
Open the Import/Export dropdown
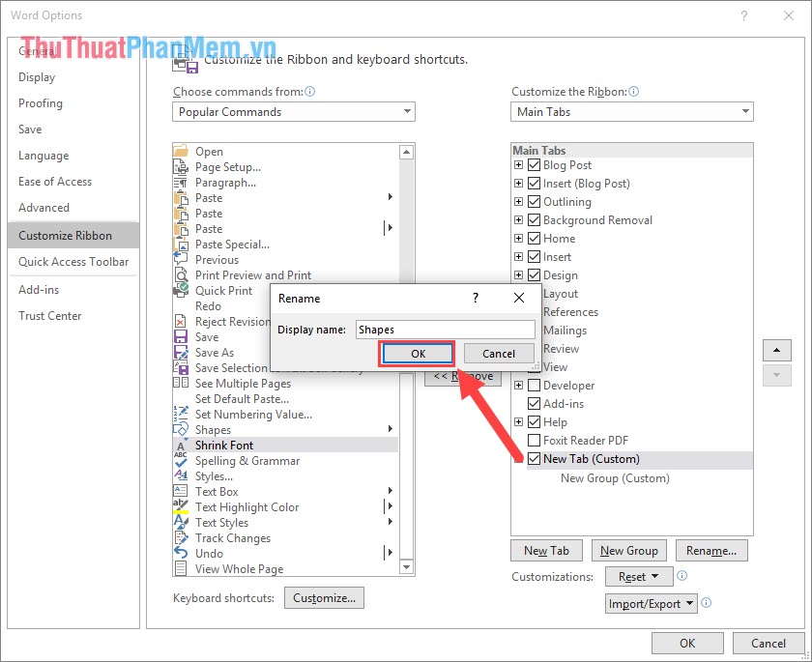click(x=652, y=603)
